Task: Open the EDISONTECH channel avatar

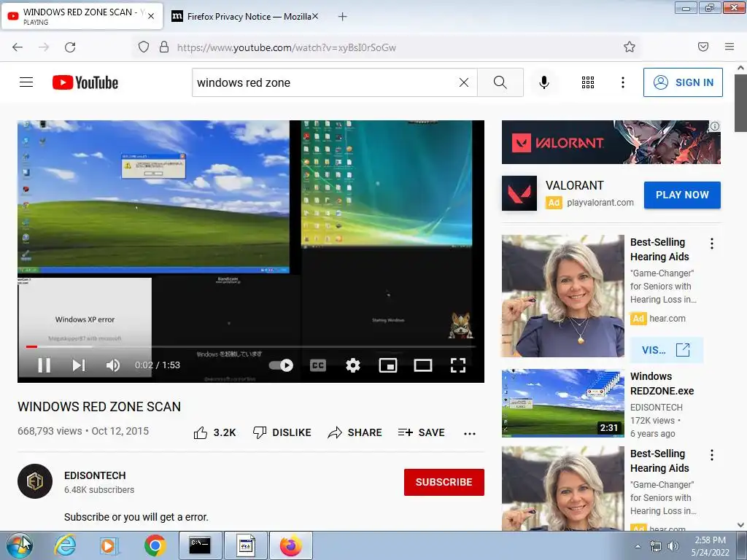Action: coord(35,481)
